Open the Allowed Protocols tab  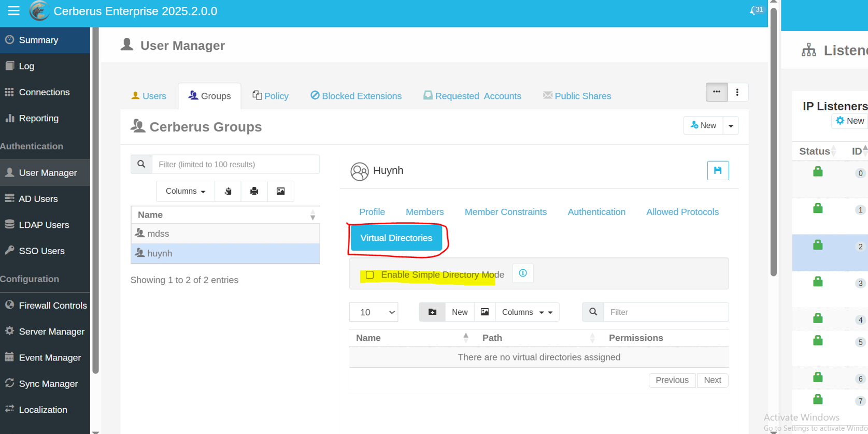(682, 212)
